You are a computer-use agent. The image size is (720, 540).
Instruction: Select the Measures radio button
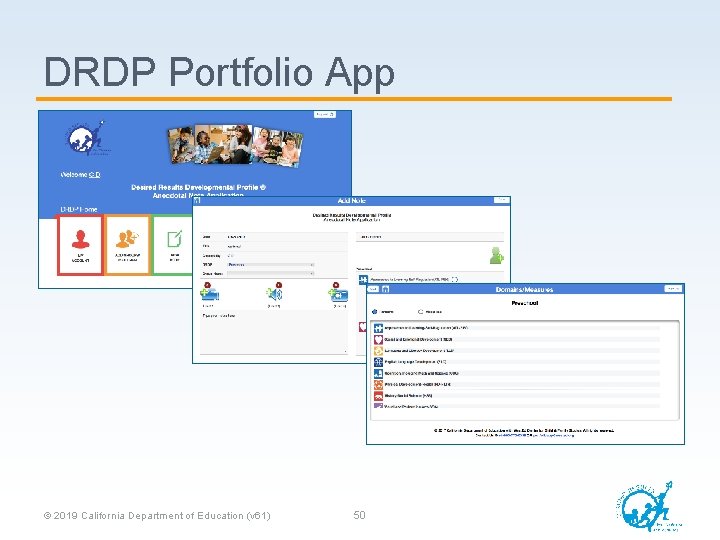[420, 312]
